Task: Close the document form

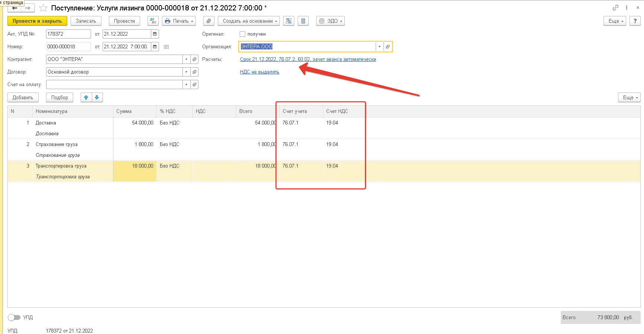Action: click(x=638, y=8)
